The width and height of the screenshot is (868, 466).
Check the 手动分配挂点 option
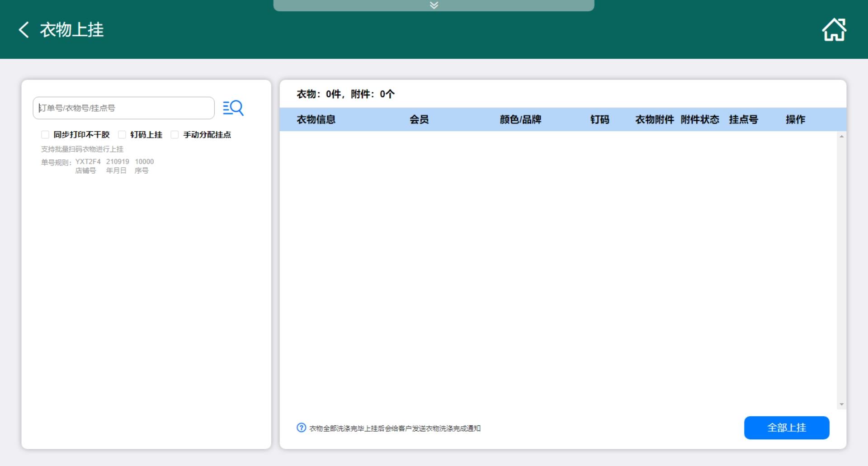(175, 135)
